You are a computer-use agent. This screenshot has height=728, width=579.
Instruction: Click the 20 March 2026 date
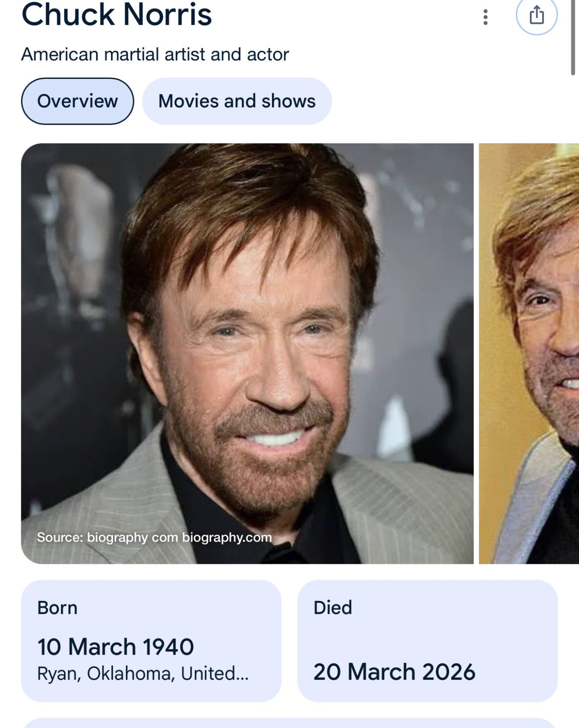[394, 672]
